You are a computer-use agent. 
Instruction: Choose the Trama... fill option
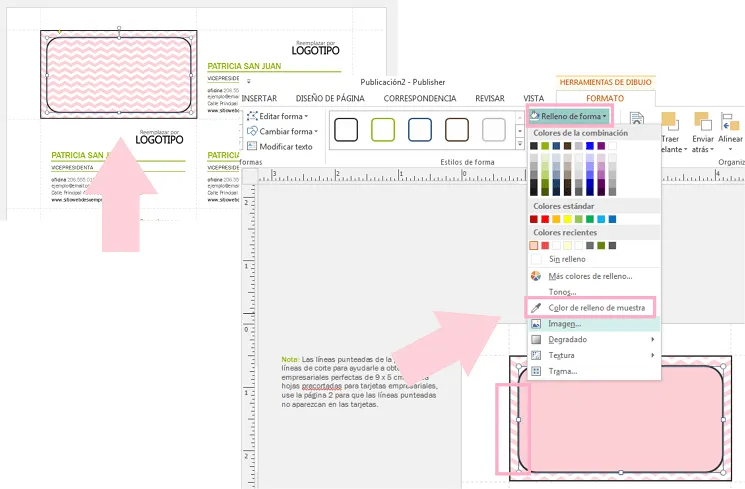tap(594, 371)
